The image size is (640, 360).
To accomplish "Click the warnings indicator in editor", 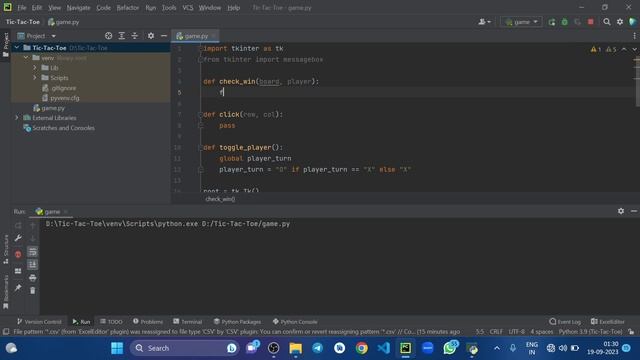I will click(x=603, y=49).
